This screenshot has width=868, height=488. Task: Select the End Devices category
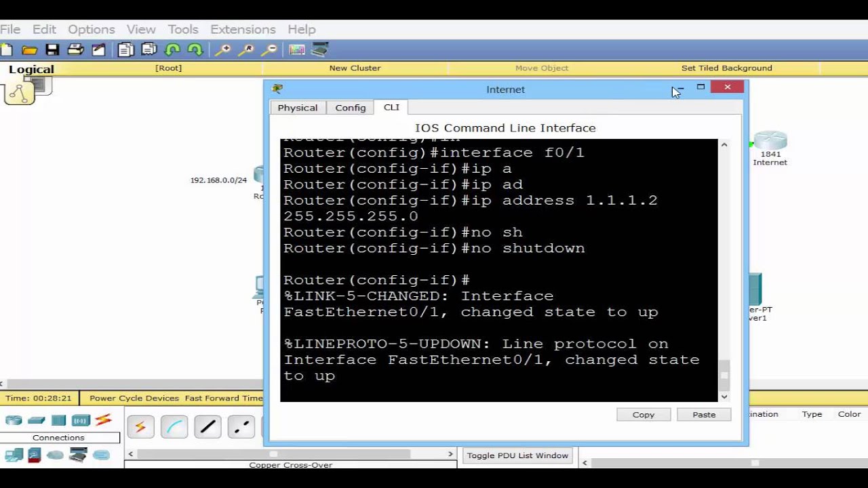(14, 455)
